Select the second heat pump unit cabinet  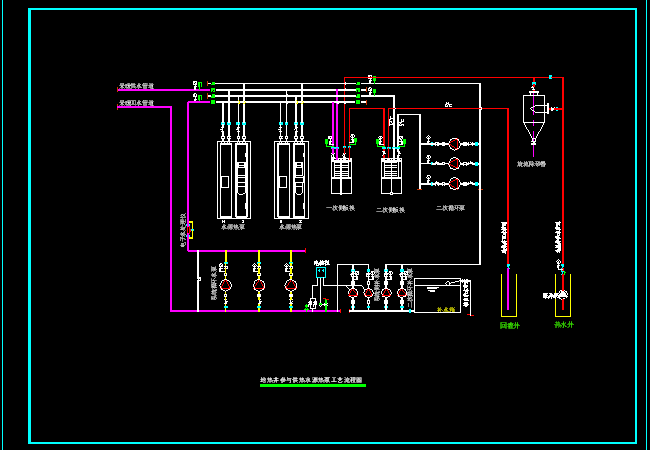[x=291, y=180]
